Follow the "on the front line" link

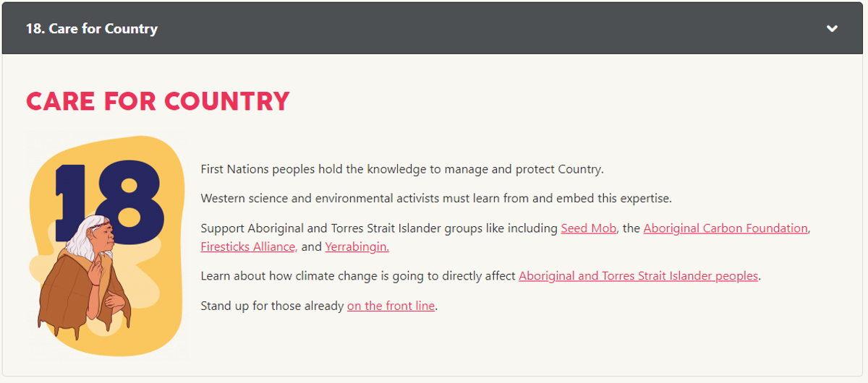(x=391, y=306)
